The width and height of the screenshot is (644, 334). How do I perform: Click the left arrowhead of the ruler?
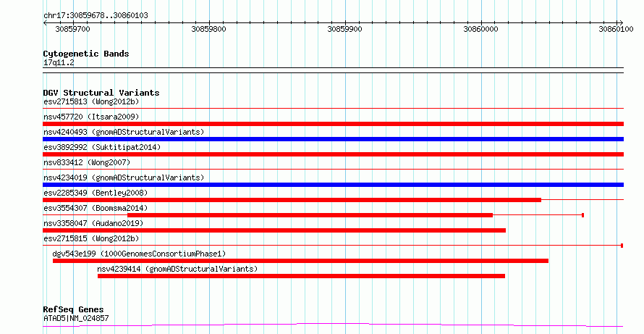[45, 23]
